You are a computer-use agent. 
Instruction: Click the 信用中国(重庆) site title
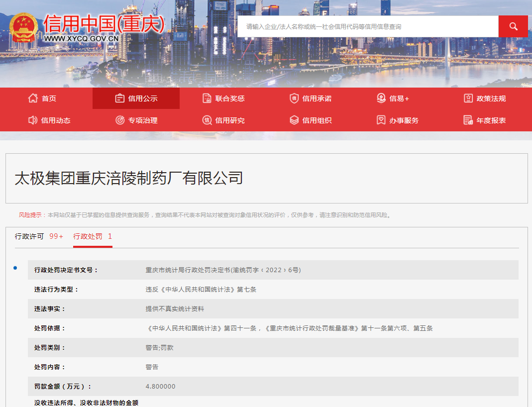coord(104,24)
